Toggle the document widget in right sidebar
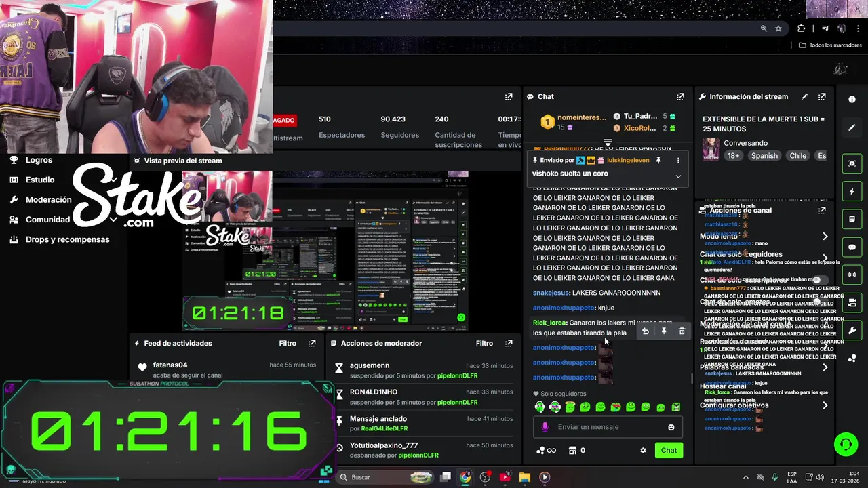The height and width of the screenshot is (488, 868). point(852,220)
